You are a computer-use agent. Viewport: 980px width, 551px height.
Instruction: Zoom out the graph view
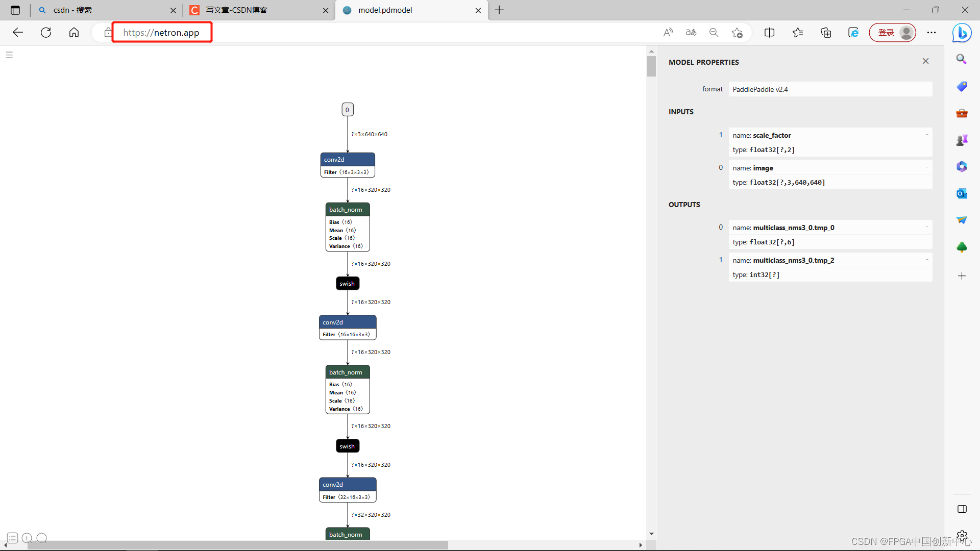tap(42, 538)
